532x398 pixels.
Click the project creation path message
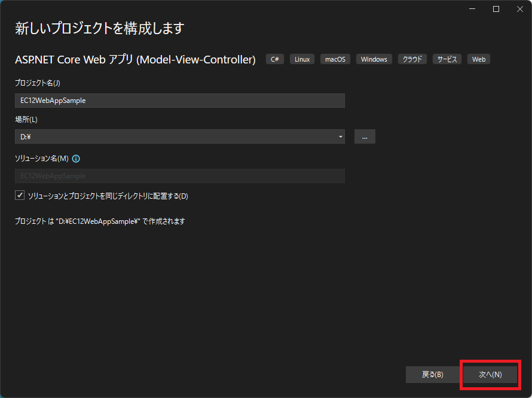pyautogui.click(x=100, y=221)
